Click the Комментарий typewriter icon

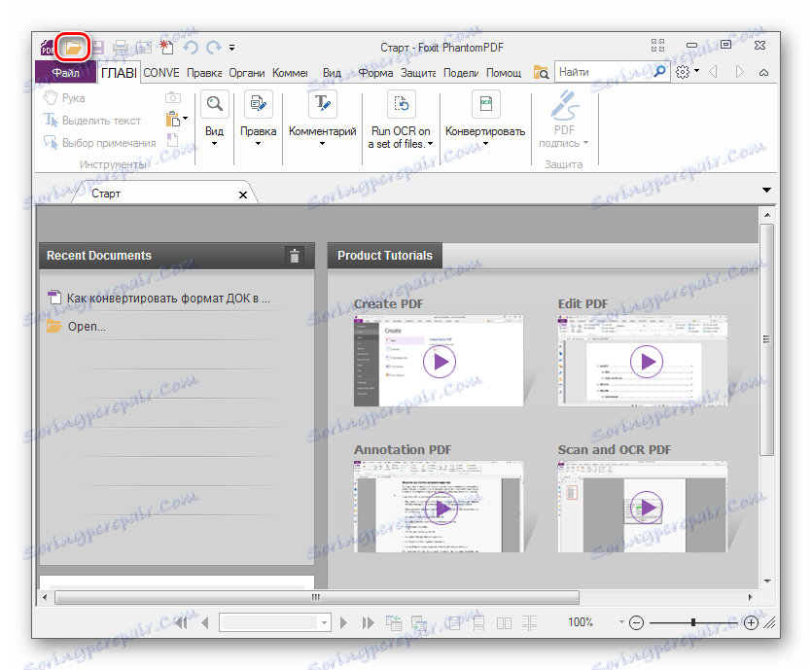click(322, 104)
